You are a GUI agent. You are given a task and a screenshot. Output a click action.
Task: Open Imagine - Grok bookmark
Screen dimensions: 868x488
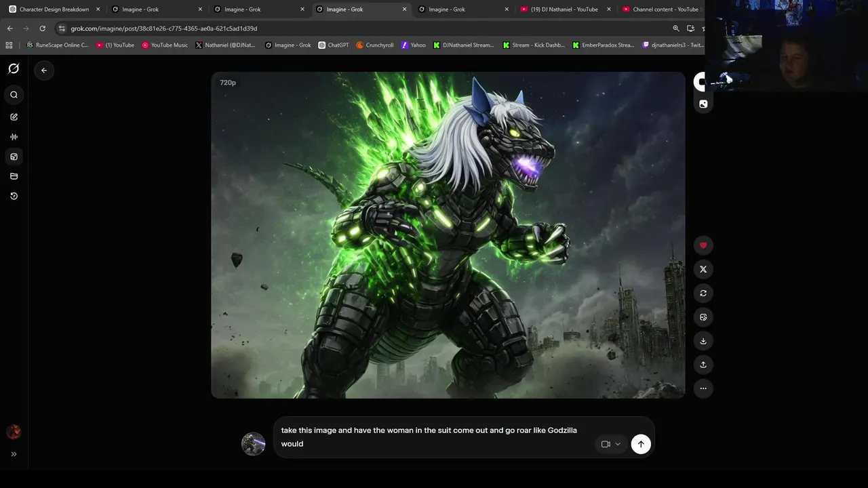pos(288,45)
